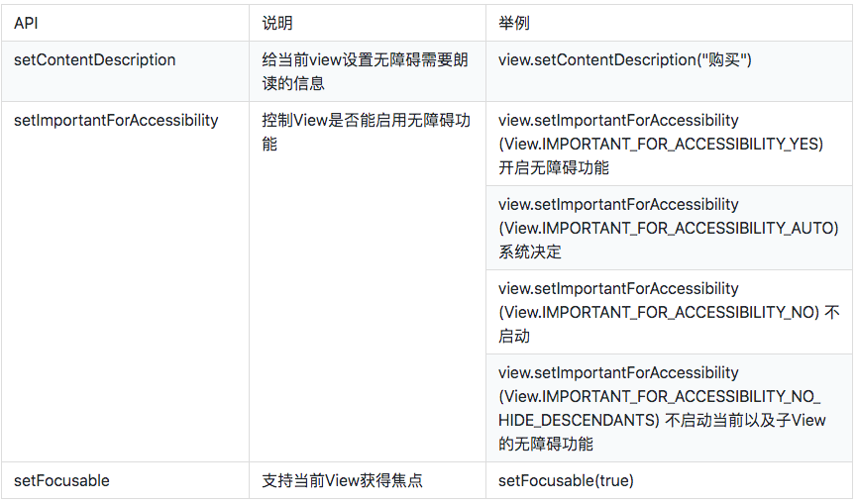
Task: Click the setImportantForAccessibility API cell
Action: tap(125, 282)
